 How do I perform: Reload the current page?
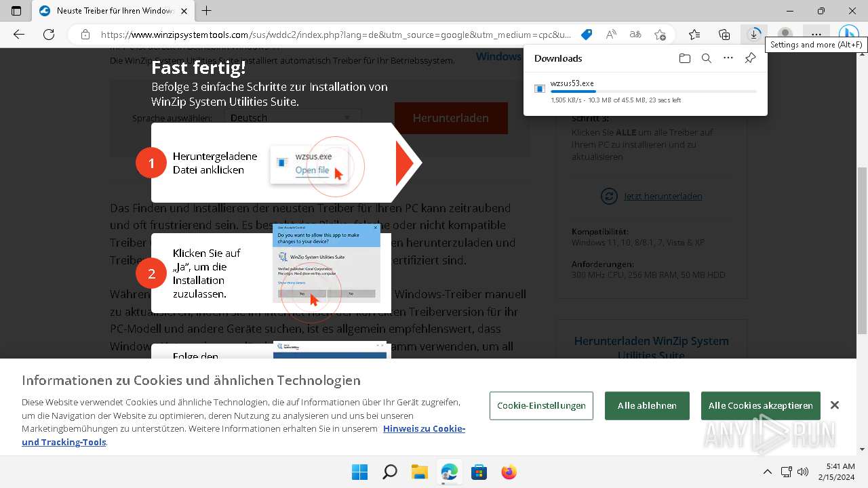point(49,35)
